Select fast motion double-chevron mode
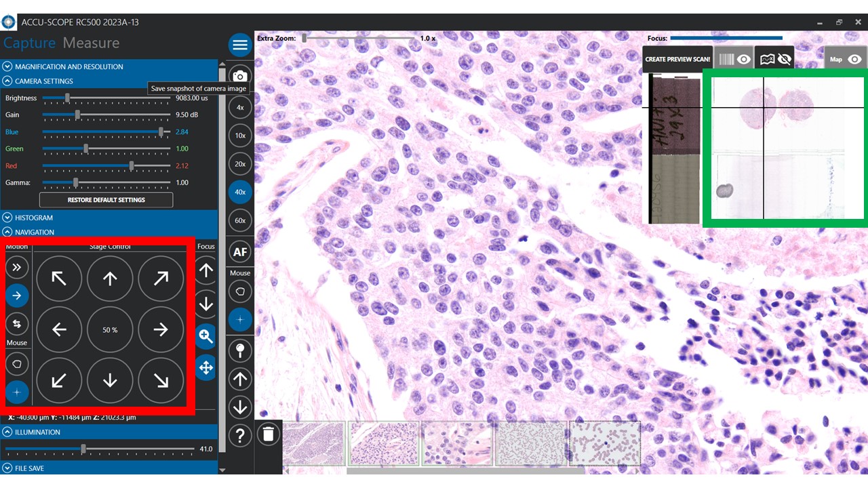This screenshot has width=868, height=488. coord(17,267)
